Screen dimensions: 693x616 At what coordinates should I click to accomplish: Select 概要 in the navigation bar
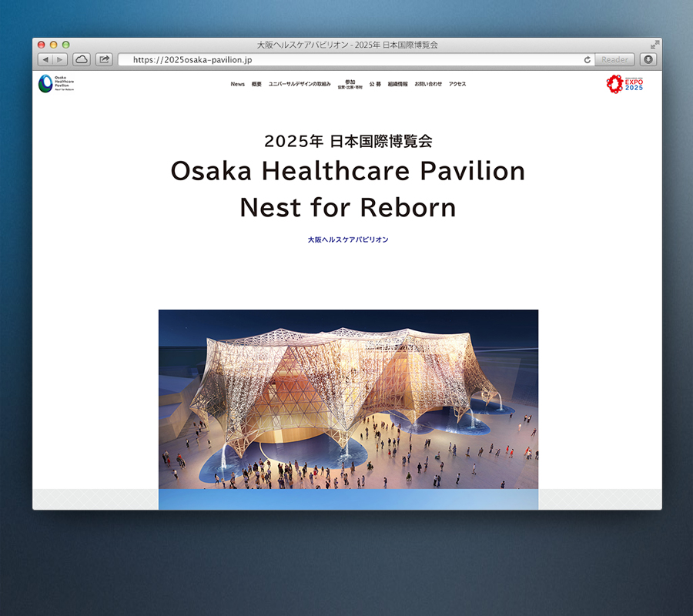click(x=256, y=84)
